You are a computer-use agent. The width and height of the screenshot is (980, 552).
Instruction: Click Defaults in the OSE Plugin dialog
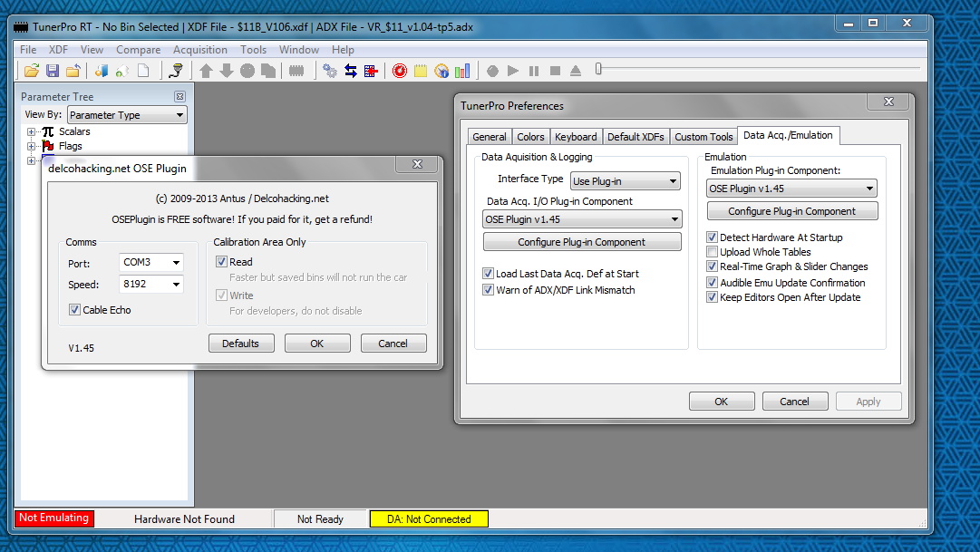pyautogui.click(x=240, y=344)
